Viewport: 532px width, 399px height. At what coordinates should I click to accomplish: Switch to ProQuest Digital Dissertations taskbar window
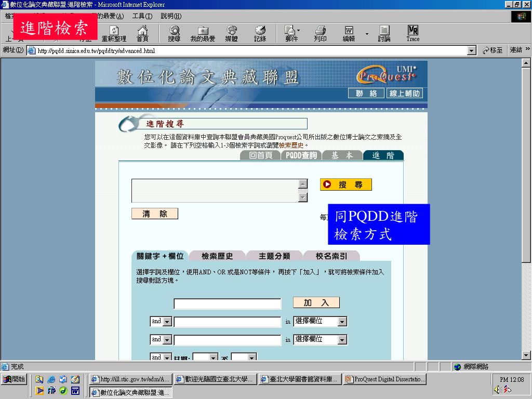coord(385,379)
